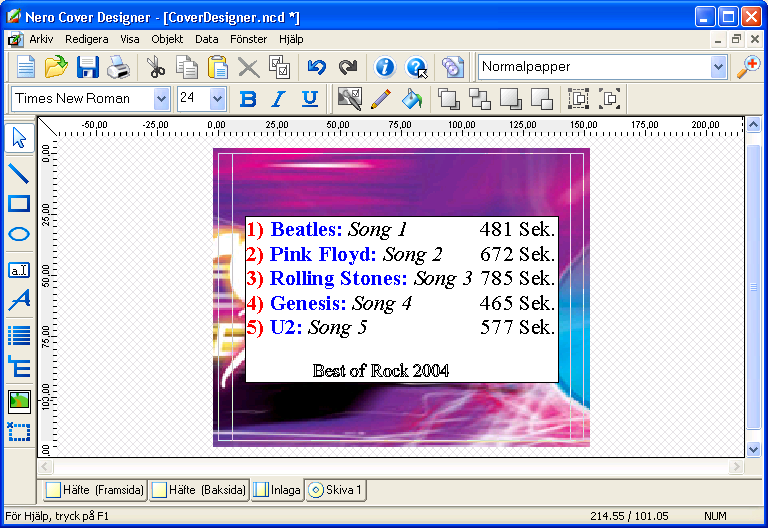The image size is (768, 528).
Task: Cut selection using the scissors icon
Action: [x=156, y=67]
